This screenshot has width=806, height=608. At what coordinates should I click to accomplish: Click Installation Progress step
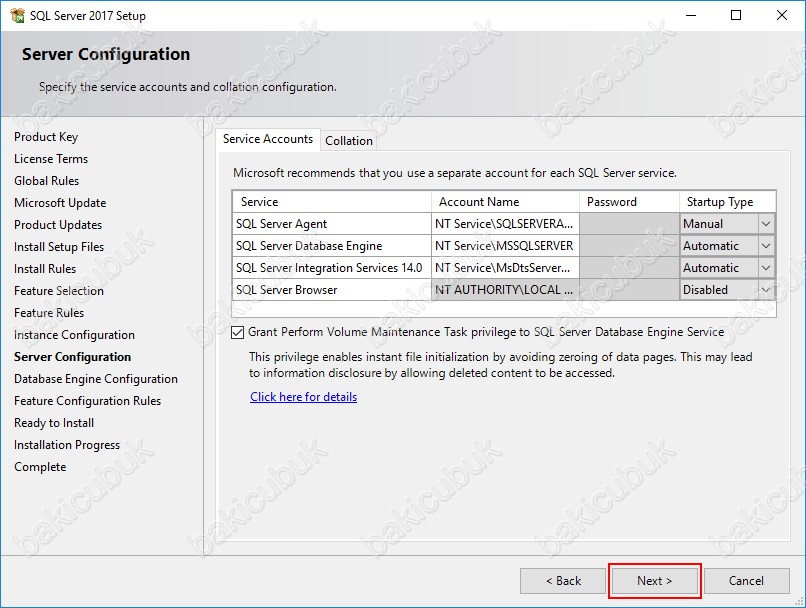(67, 445)
